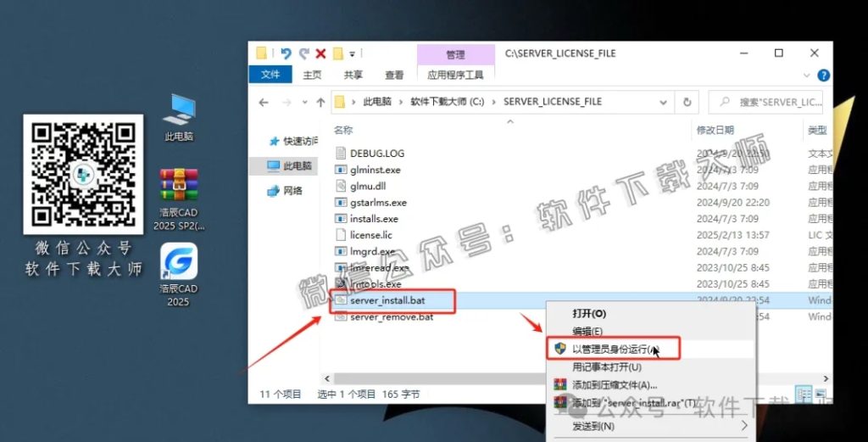Select the server_install.bat file

point(387,301)
